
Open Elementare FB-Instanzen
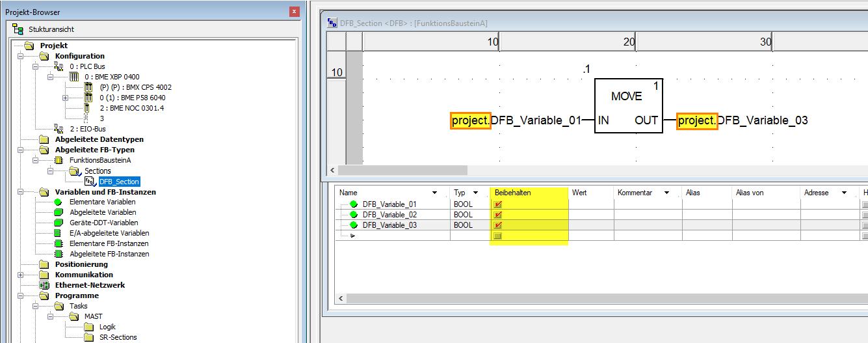[x=109, y=243]
